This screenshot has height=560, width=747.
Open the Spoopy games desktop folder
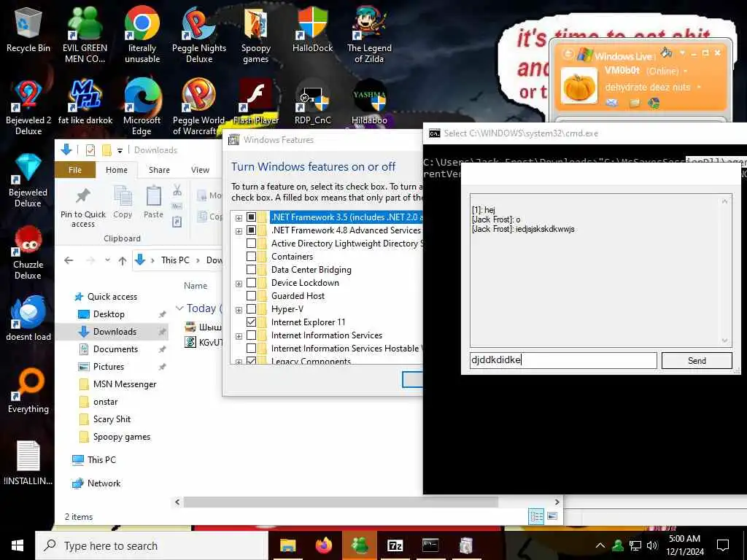pyautogui.click(x=256, y=35)
